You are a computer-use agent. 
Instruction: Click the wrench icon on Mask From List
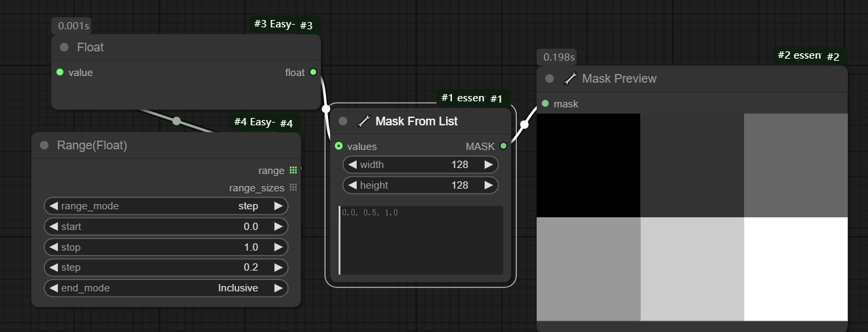tap(363, 121)
